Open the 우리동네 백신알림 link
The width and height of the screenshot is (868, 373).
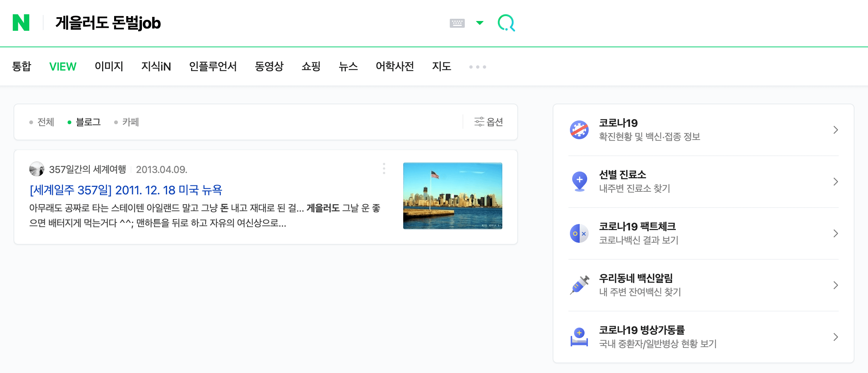pyautogui.click(x=636, y=278)
